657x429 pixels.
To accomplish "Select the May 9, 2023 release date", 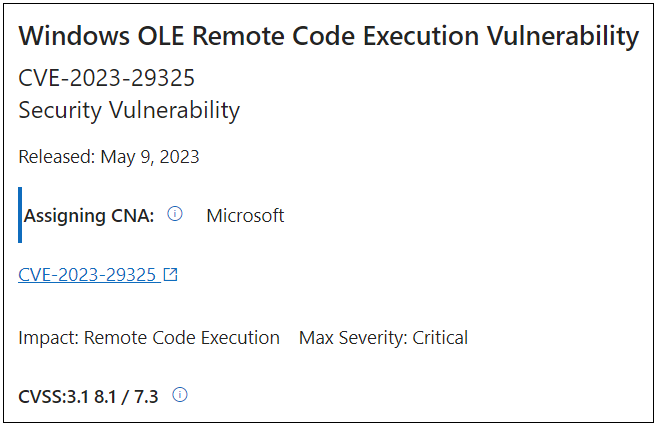I will coord(150,157).
